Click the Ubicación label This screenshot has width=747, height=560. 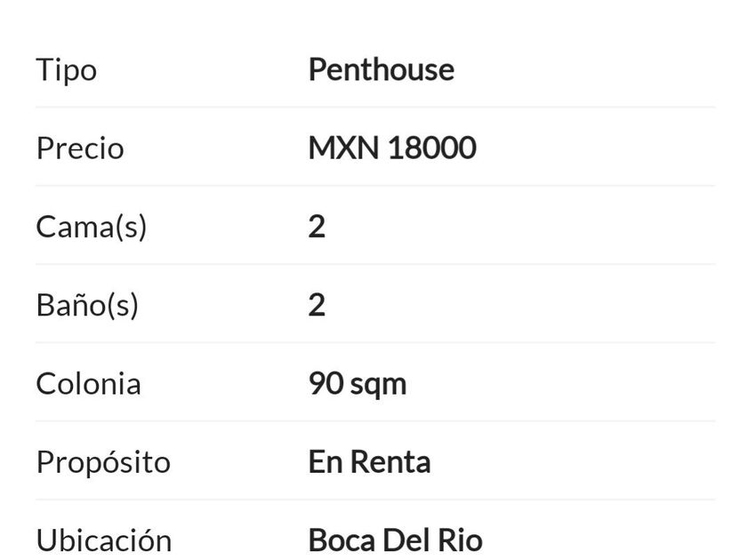point(103,540)
